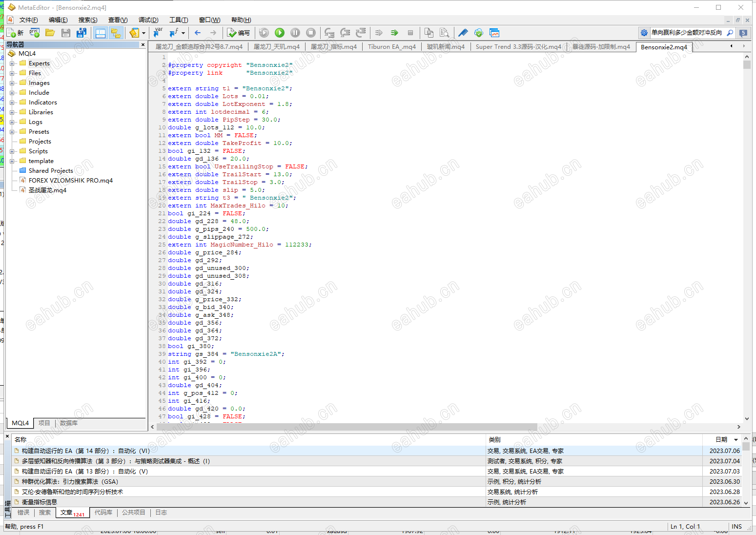Click the magnifier search icon
756x535 pixels.
pyautogui.click(x=730, y=33)
